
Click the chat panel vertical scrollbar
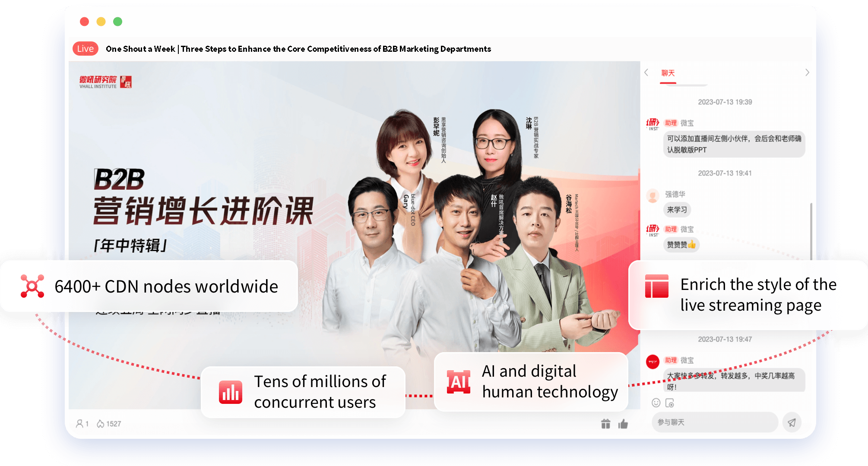[x=811, y=231]
